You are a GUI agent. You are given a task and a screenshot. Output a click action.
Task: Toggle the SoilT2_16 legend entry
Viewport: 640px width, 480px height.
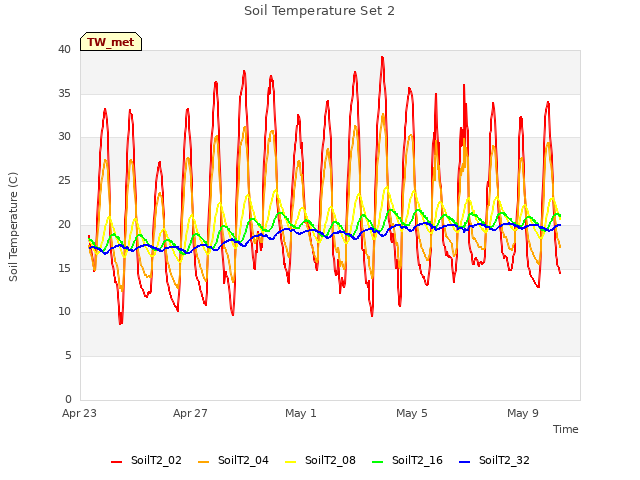coord(407,460)
